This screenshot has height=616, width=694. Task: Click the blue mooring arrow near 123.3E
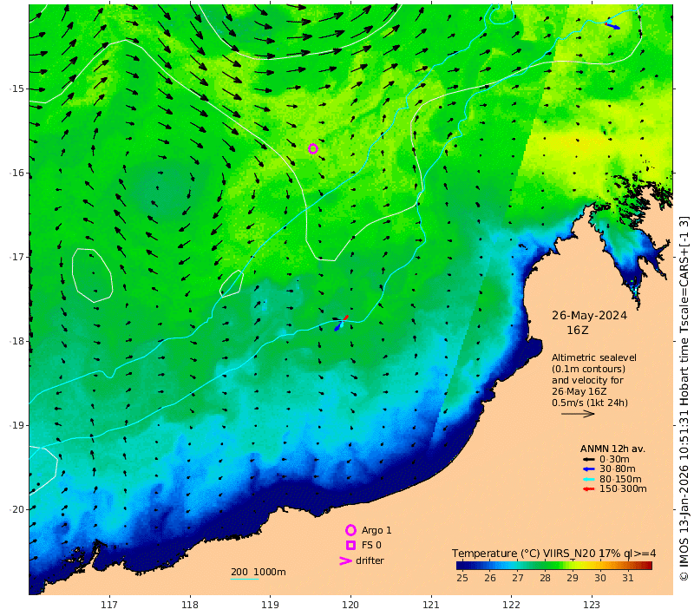click(x=612, y=26)
